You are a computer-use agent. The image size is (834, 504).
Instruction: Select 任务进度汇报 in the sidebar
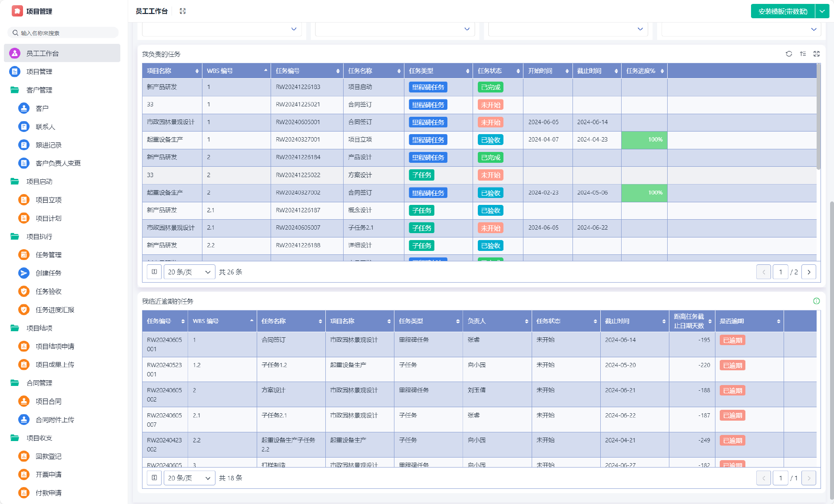55,310
